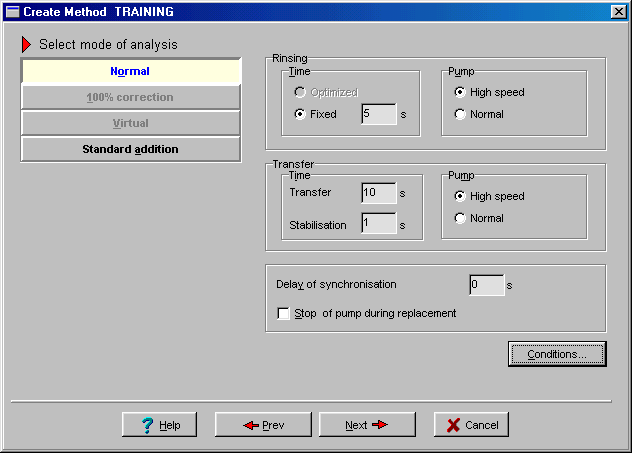Edit the Stabilisation time field
The width and height of the screenshot is (632, 453).
(x=379, y=223)
